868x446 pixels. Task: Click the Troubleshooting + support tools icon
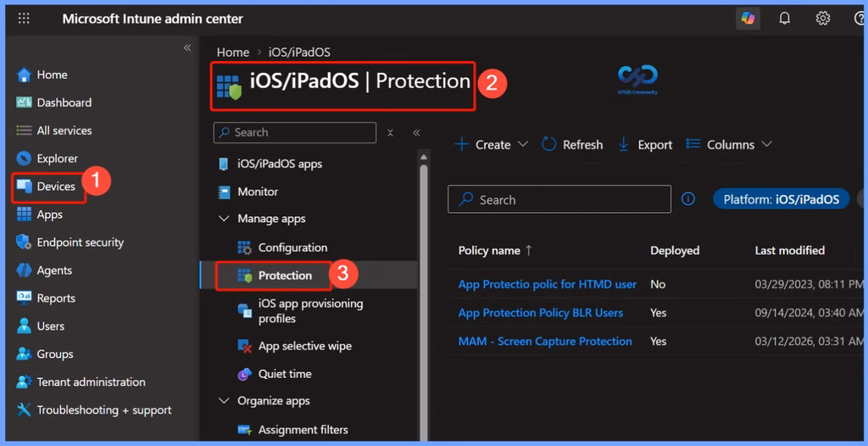24,410
